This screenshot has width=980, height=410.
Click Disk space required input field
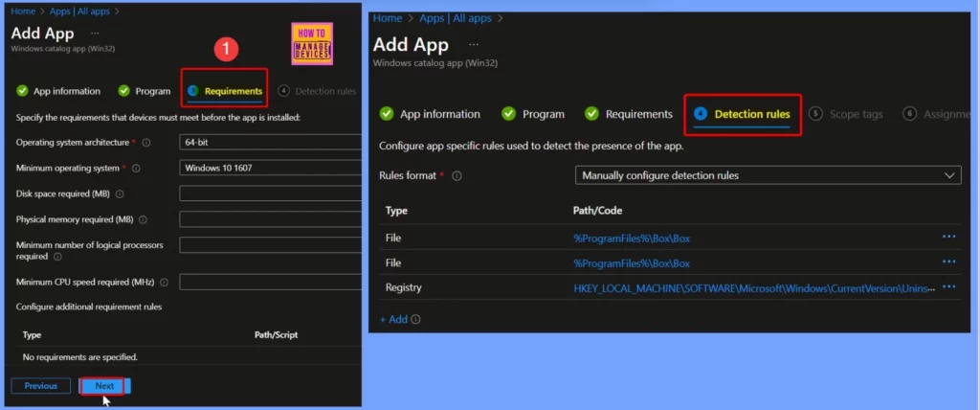[x=270, y=194]
